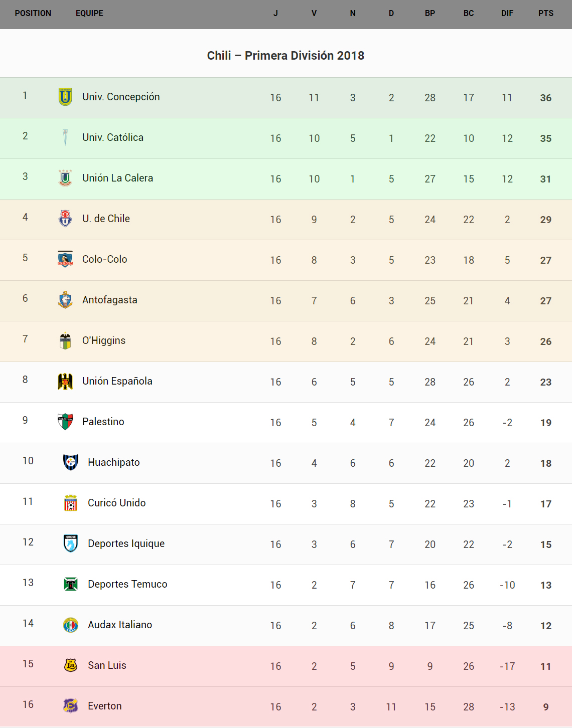Open the Univ. Católica team link
The image size is (572, 728).
coord(113,137)
